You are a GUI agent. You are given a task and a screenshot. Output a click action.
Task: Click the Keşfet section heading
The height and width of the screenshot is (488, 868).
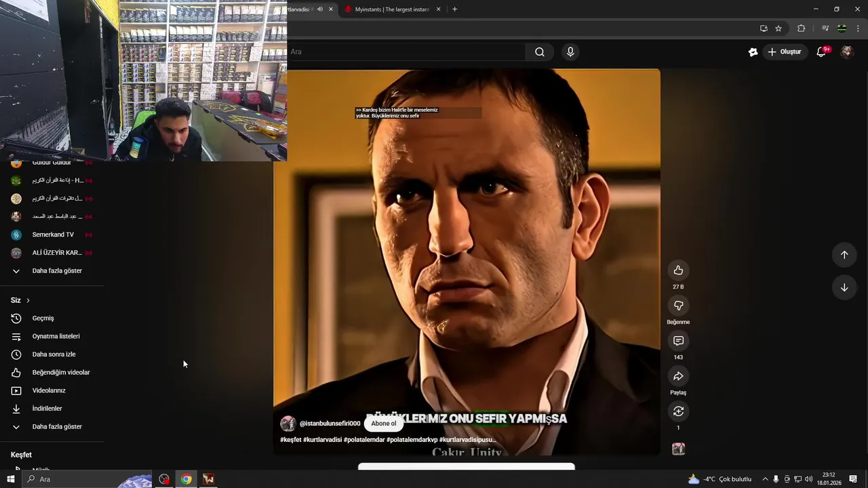(x=21, y=455)
